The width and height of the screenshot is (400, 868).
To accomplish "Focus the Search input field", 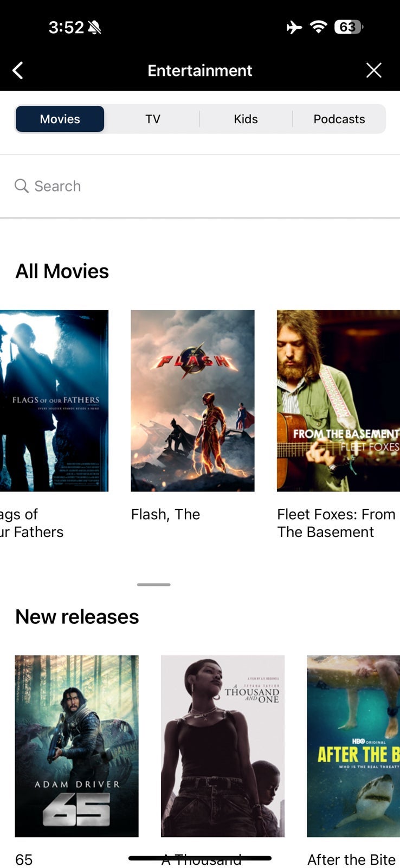I will point(200,186).
